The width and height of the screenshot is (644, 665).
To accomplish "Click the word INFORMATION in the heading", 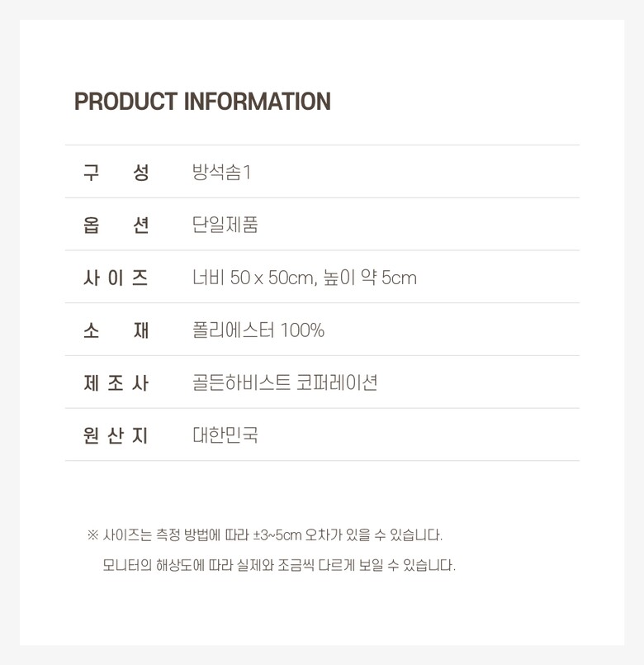I will (x=257, y=102).
